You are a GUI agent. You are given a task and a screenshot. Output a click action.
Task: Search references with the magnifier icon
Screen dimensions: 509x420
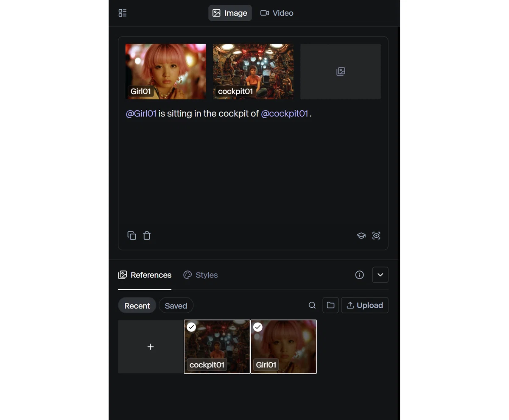tap(312, 305)
